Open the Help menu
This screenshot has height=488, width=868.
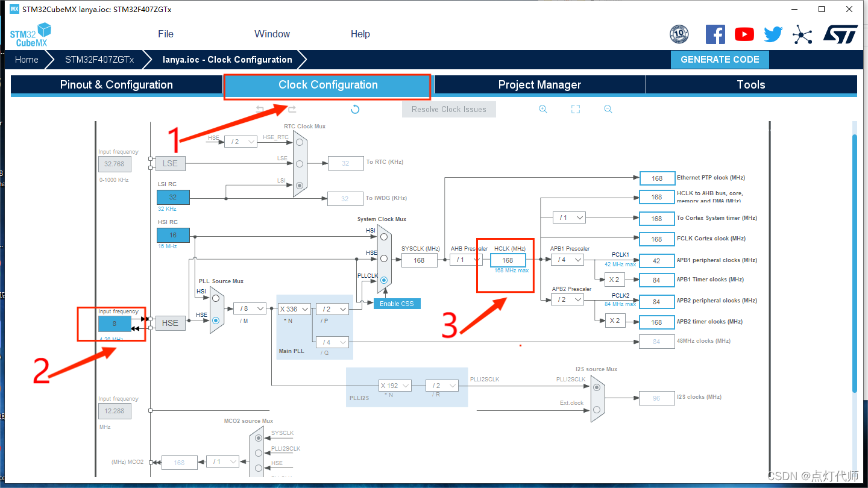[x=360, y=34]
